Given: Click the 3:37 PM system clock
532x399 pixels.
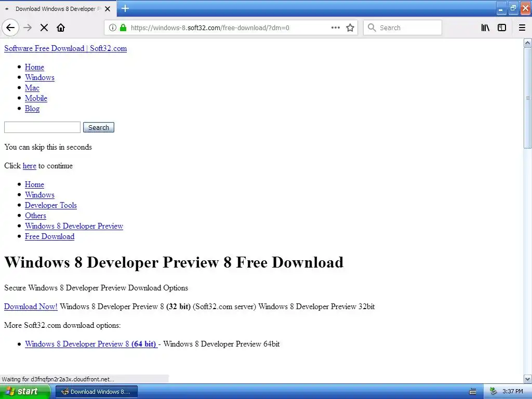Looking at the screenshot, I should pos(513,392).
